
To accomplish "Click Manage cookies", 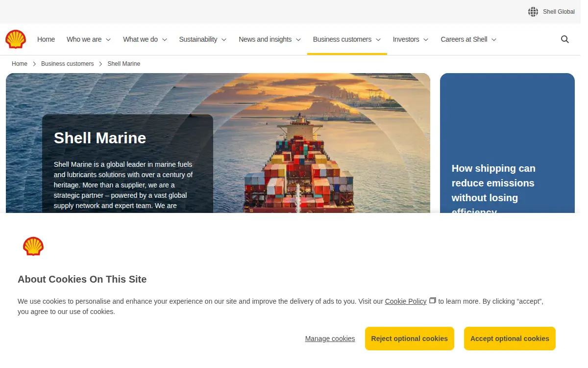I will pos(330,339).
